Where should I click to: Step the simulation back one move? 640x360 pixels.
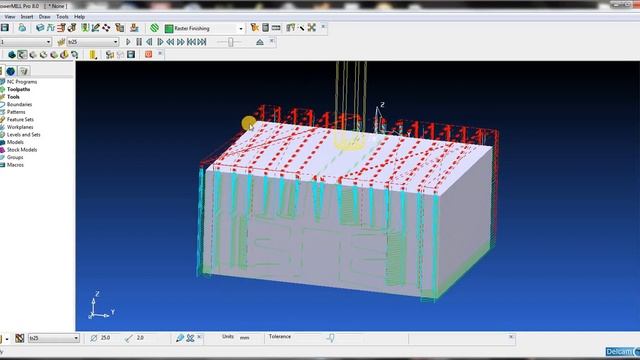149,42
